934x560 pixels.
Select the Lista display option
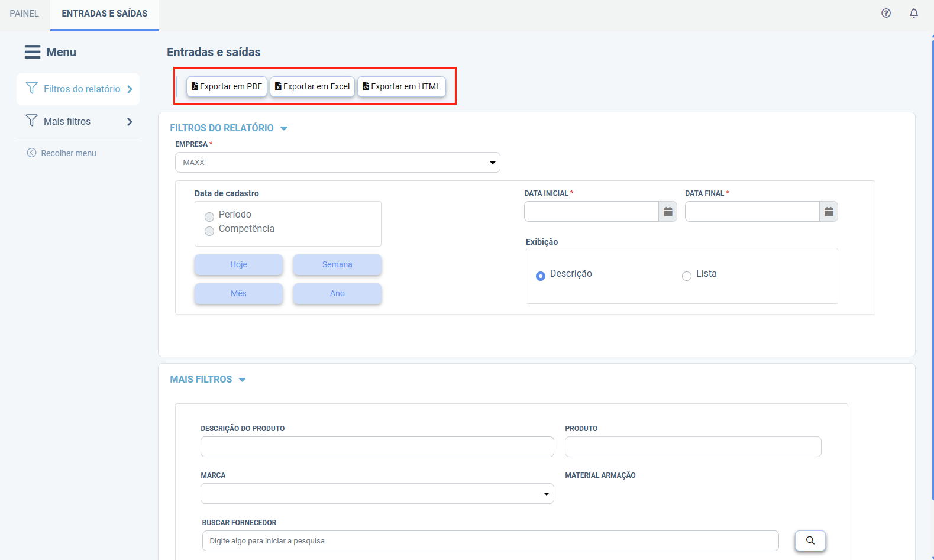point(687,276)
